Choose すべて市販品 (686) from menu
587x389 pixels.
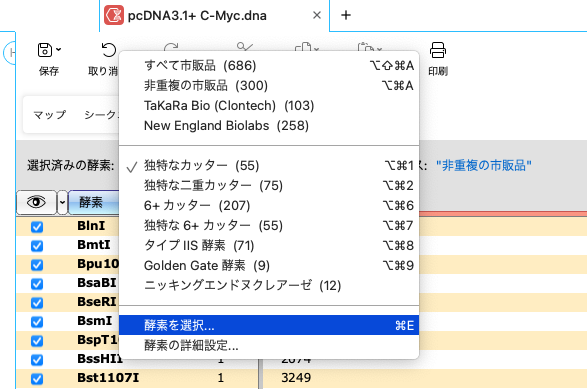[269, 66]
